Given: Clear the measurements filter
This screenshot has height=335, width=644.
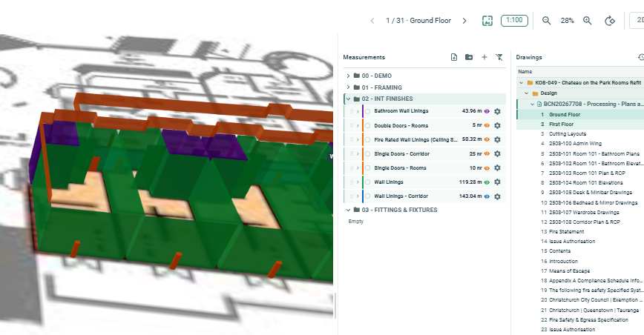Looking at the screenshot, I should 499,57.
